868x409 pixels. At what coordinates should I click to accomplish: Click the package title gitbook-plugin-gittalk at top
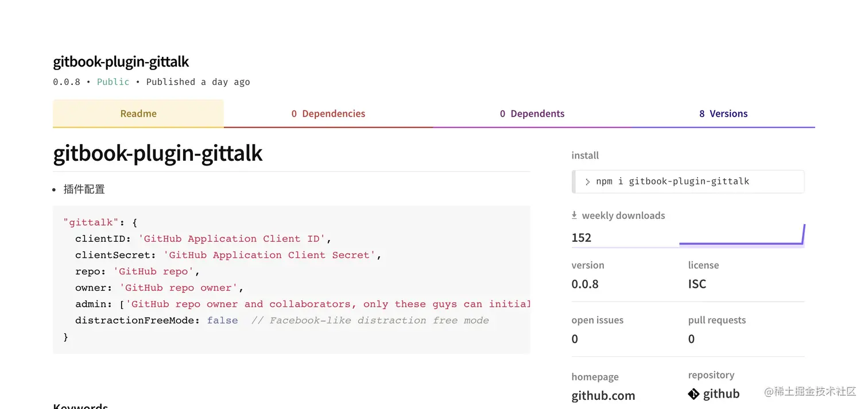click(x=121, y=61)
